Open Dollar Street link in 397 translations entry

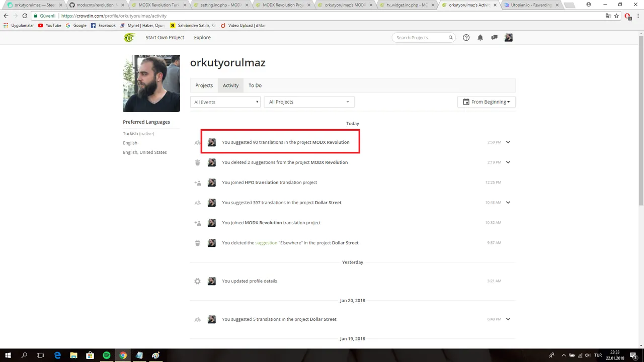coord(328,203)
